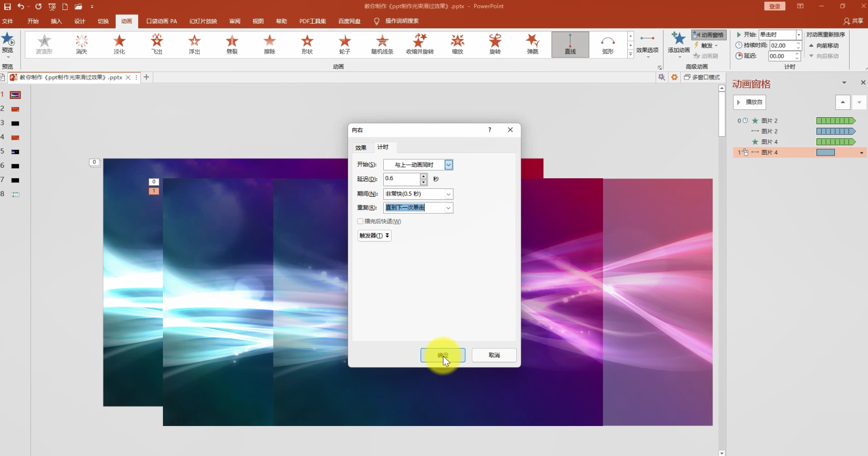
Task: Click 取消 to cancel dialog
Action: 494,355
